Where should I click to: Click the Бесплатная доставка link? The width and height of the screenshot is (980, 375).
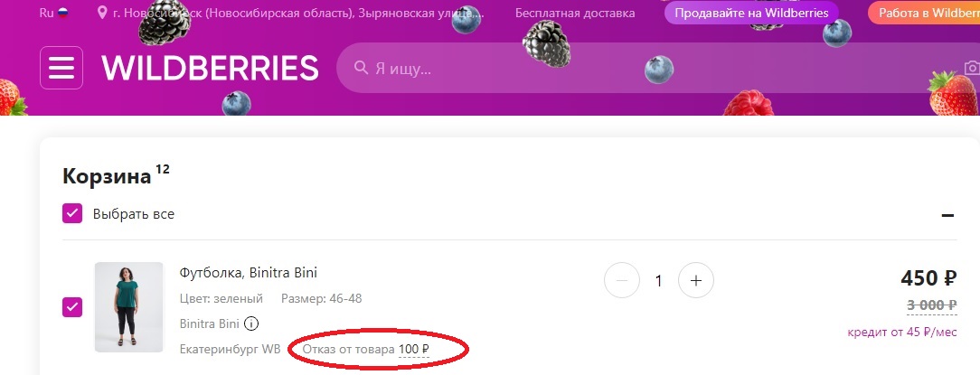coord(575,14)
